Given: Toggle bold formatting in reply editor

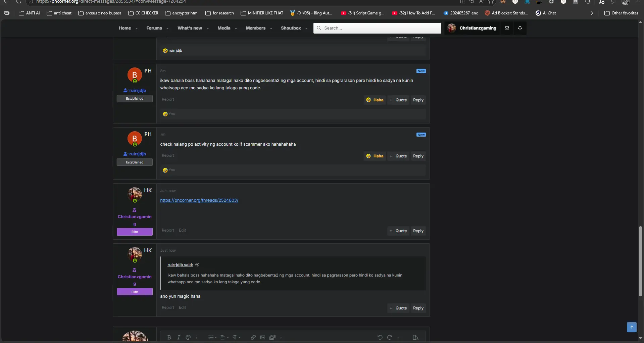Looking at the screenshot, I should click(x=169, y=337).
